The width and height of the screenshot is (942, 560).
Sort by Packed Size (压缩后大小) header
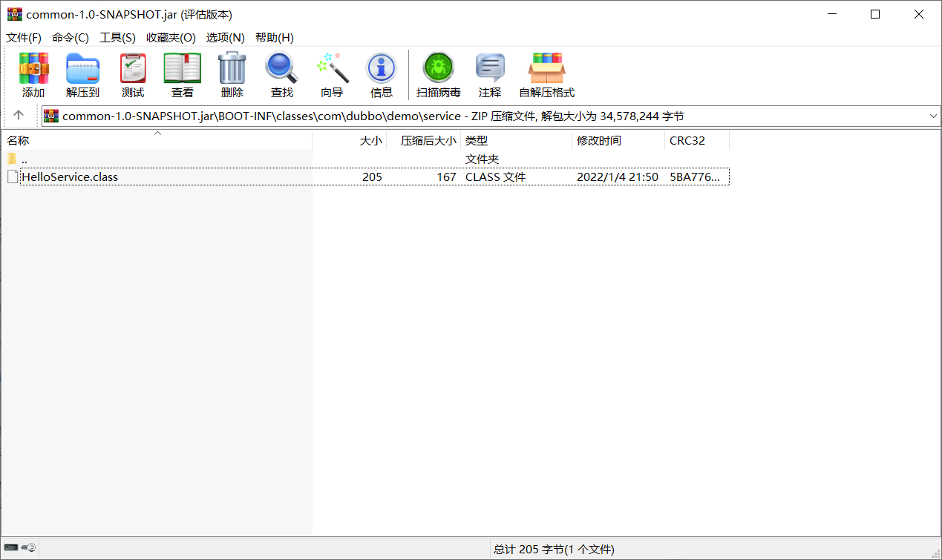[424, 140]
